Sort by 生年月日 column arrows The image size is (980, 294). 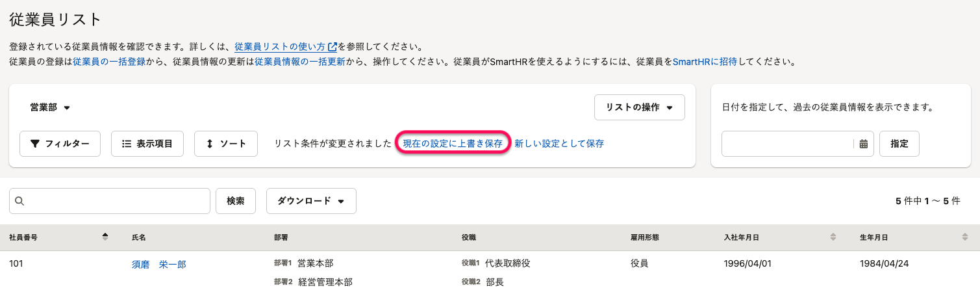pos(964,237)
